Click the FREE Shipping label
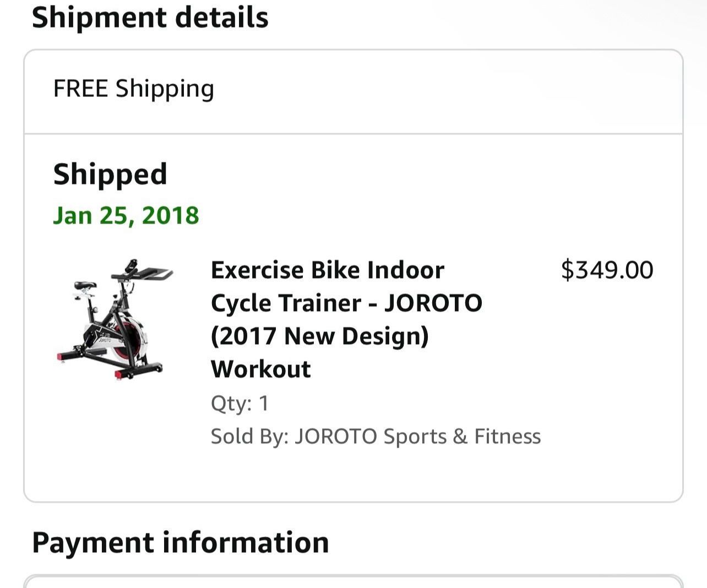 point(133,89)
